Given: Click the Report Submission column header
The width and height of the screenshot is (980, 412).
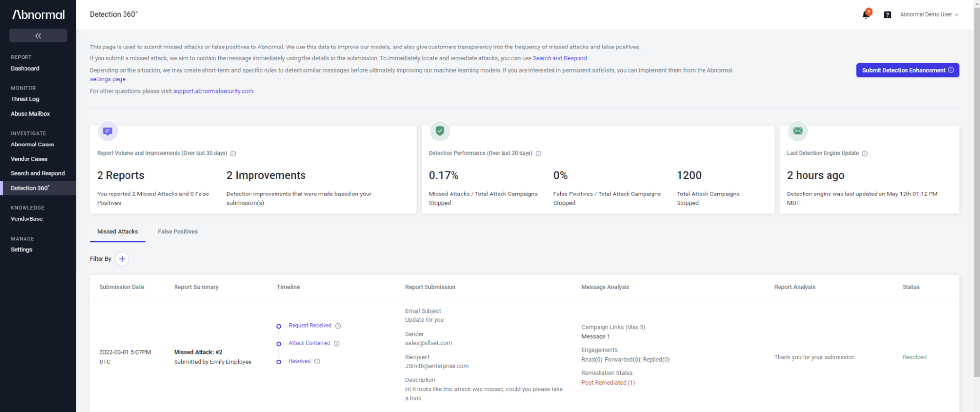Looking at the screenshot, I should pyautogui.click(x=430, y=287).
